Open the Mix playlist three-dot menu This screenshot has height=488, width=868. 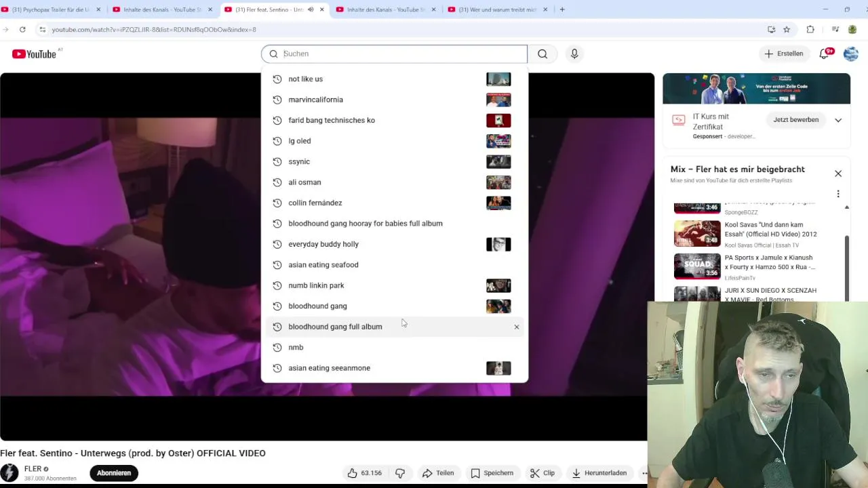tap(838, 194)
